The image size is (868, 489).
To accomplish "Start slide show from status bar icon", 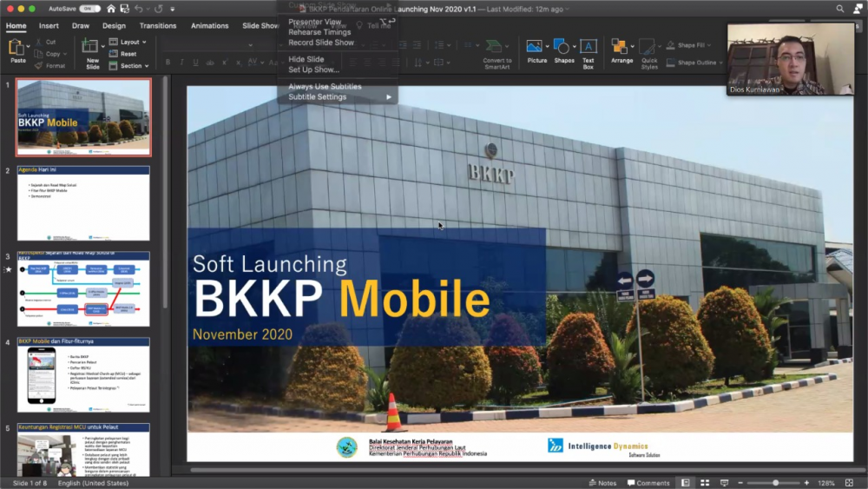I will (724, 483).
